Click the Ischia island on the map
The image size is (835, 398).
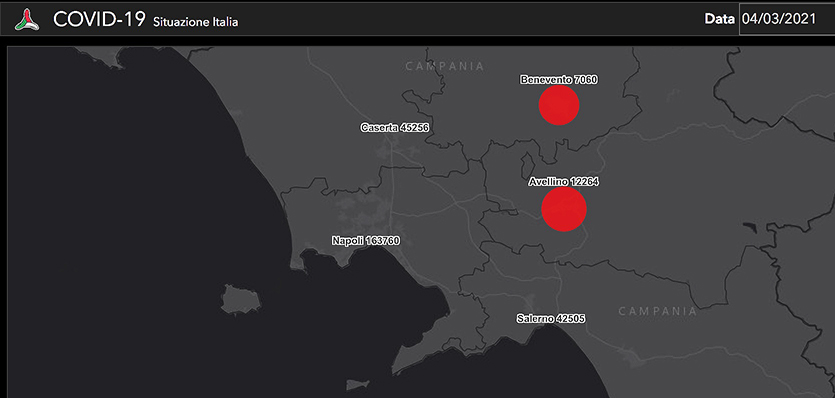pos(241,300)
